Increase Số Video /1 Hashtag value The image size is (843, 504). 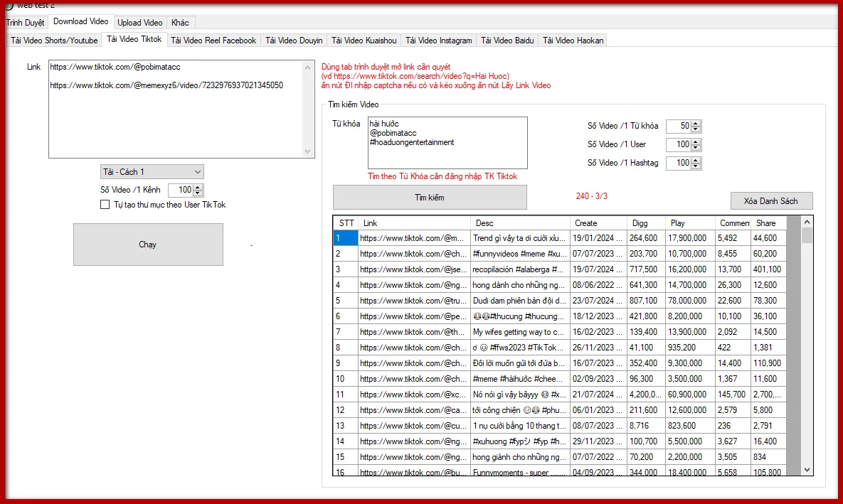(x=696, y=160)
